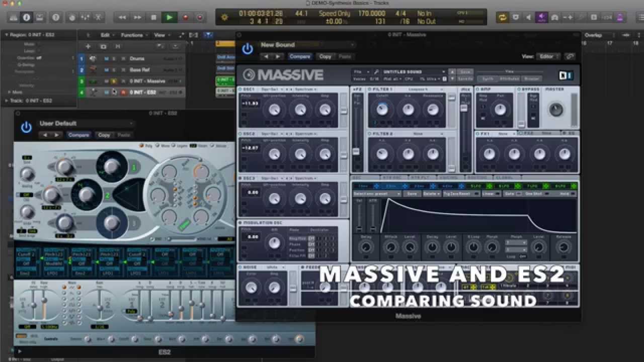Toggle the Massive plugin window power button
Screen dimensions: 644x362
point(247,48)
